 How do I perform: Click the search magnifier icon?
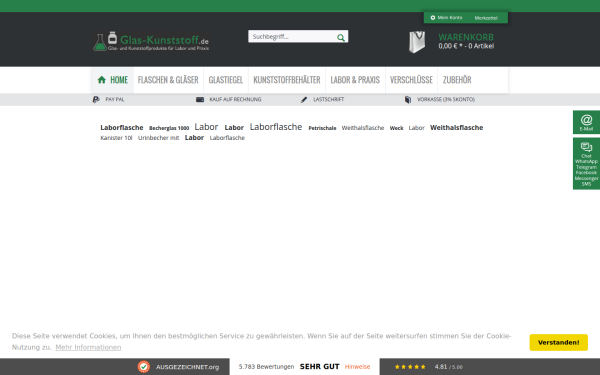coord(341,37)
